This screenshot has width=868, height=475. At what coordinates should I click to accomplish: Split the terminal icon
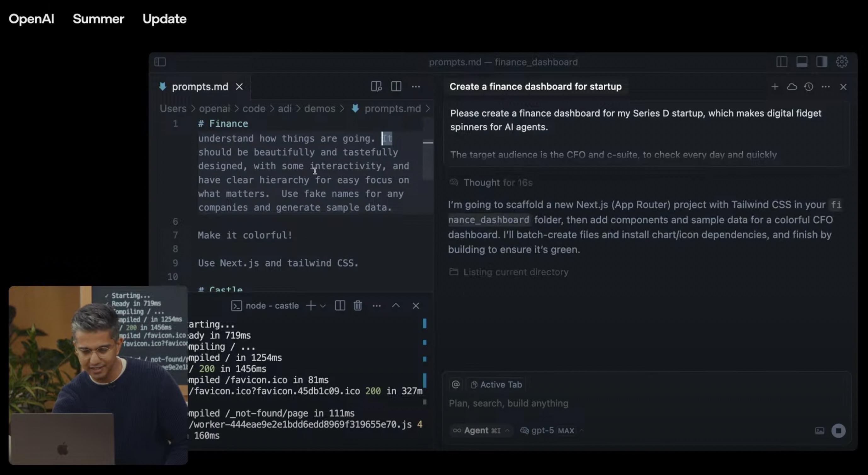pyautogui.click(x=340, y=306)
